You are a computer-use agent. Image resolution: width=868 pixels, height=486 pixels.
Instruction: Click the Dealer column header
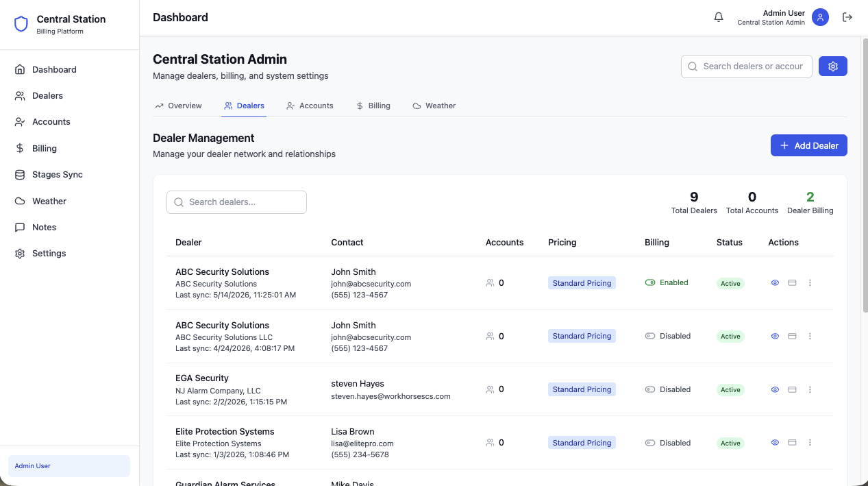coord(188,242)
